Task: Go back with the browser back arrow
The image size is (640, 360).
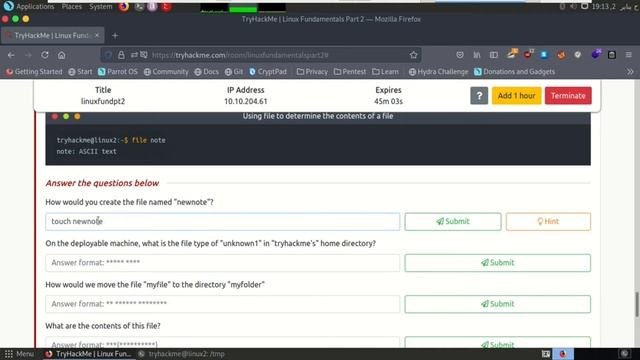Action: [x=11, y=55]
